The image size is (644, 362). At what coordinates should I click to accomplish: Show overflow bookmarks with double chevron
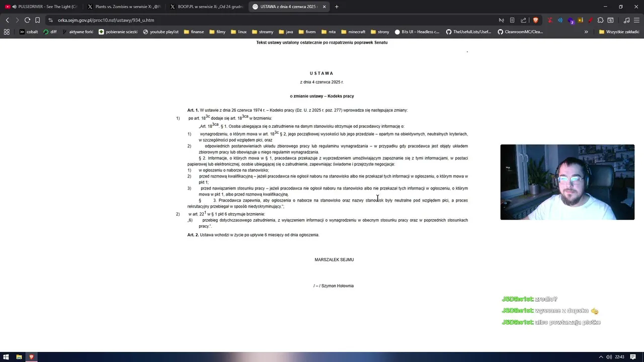[x=586, y=32]
